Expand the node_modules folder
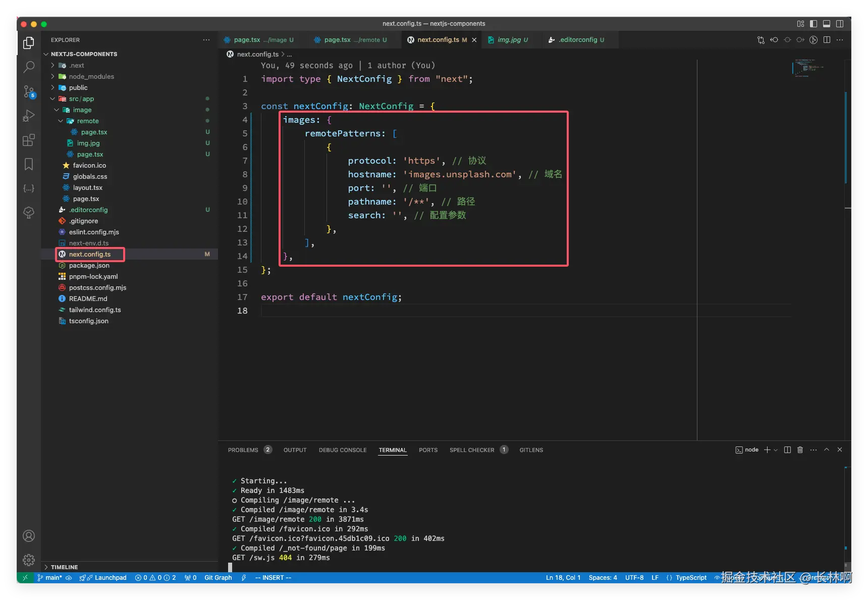 [x=91, y=76]
